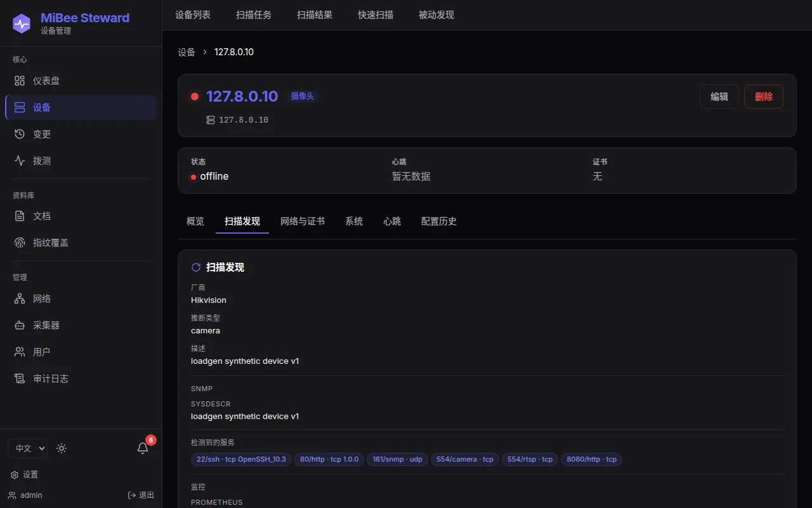Select the 设备 sidebar item

tap(81, 107)
